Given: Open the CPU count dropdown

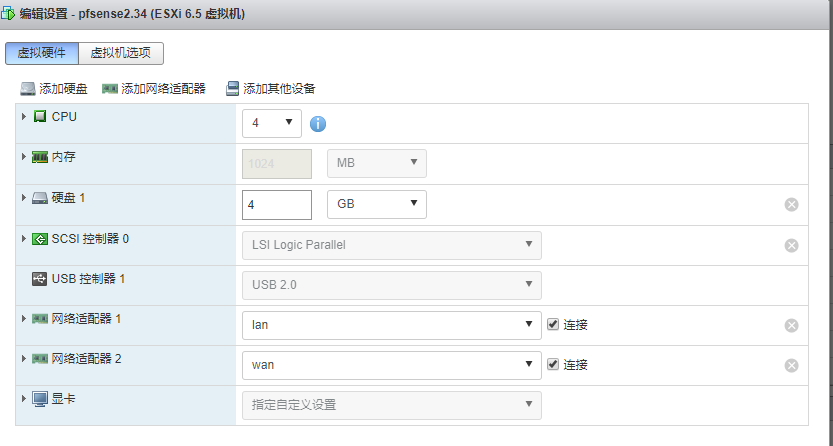Looking at the screenshot, I should [272, 123].
